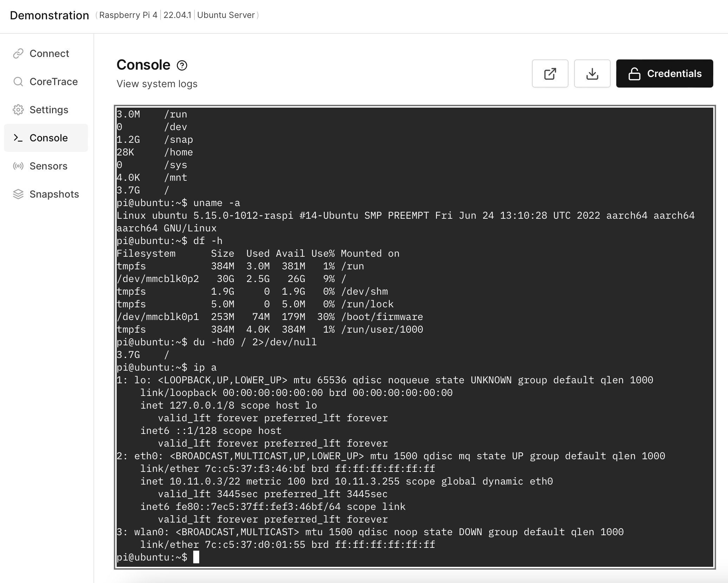
Task: Click the View system logs link
Action: point(156,83)
